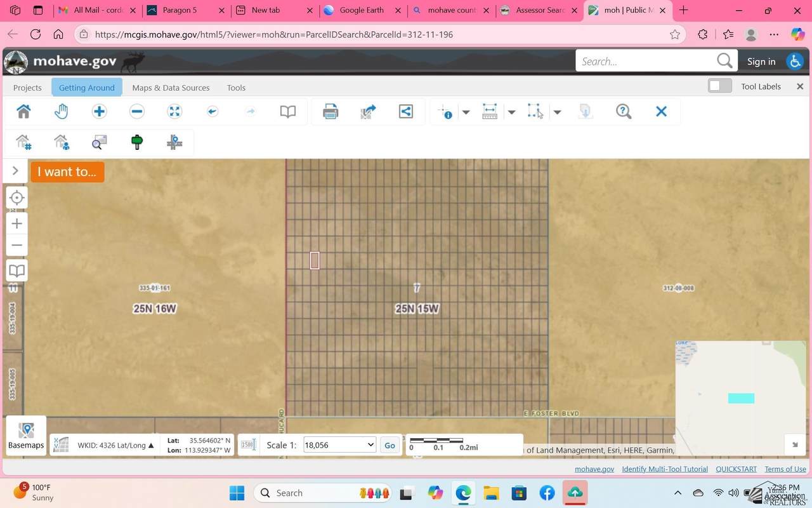Switch to the Maps & Data Sources tab
The width and height of the screenshot is (812, 508).
coord(171,88)
